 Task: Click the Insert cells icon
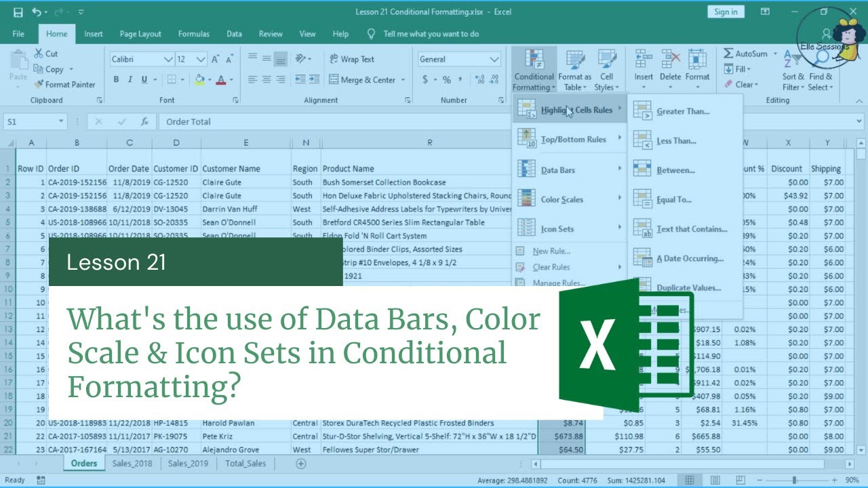tap(644, 60)
